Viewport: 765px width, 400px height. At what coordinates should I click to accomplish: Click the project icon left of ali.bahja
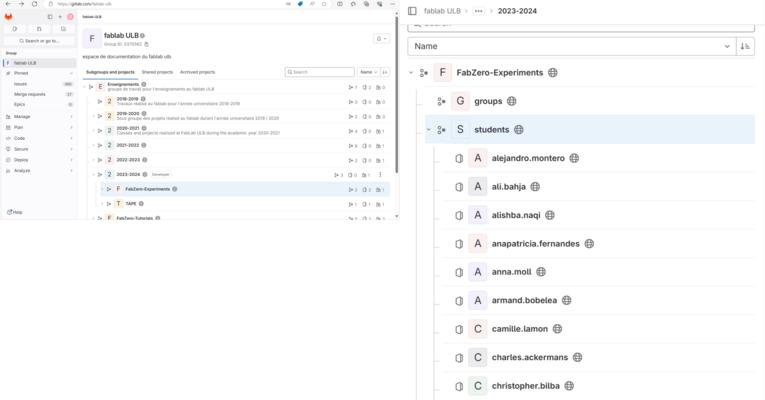(x=459, y=187)
